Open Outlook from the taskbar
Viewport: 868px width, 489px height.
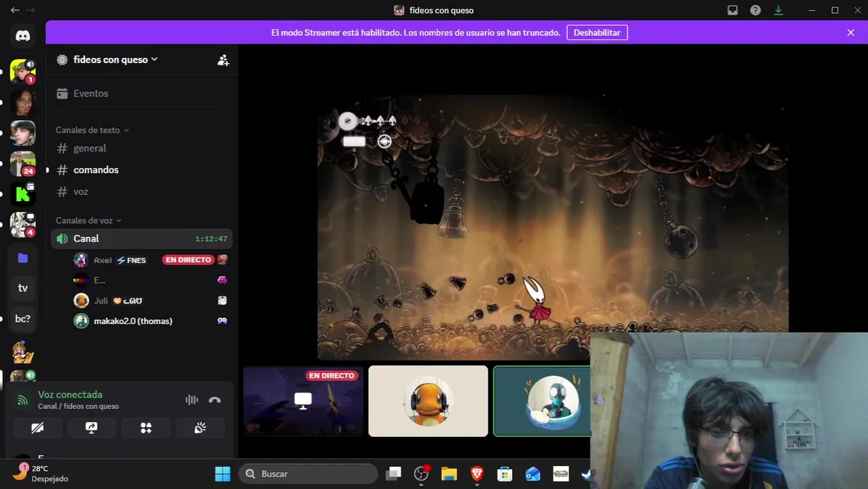532,474
